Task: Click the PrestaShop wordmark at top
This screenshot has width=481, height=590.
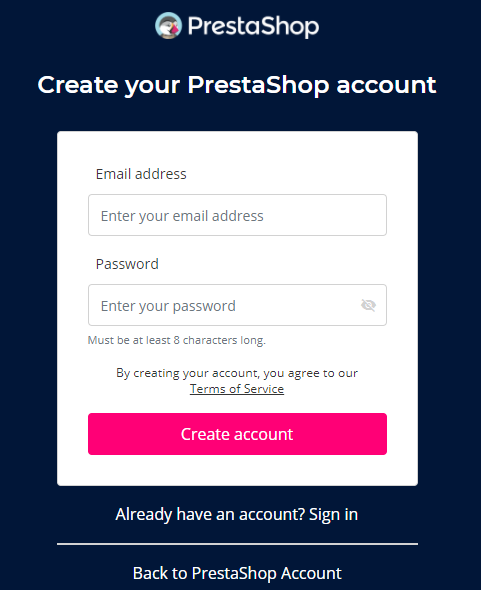Action: (253, 26)
